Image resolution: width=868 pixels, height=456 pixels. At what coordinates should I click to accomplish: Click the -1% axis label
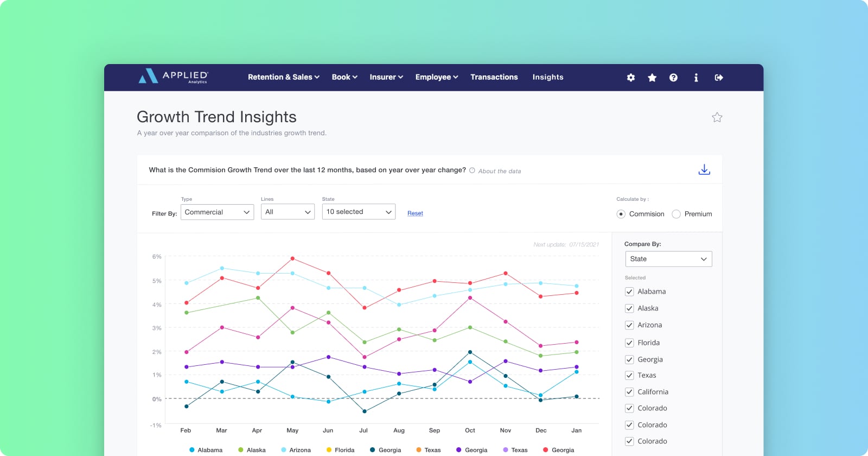coord(156,426)
